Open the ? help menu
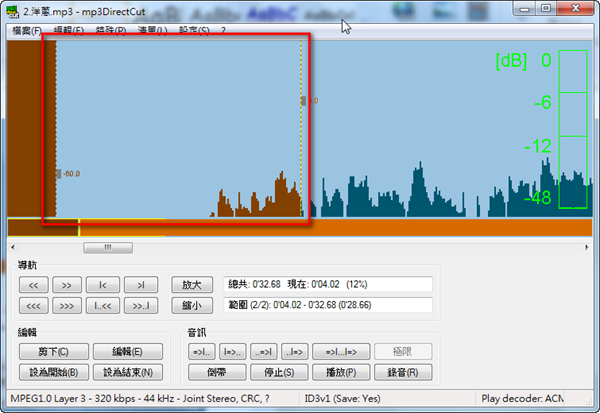600x413 pixels. pyautogui.click(x=223, y=30)
